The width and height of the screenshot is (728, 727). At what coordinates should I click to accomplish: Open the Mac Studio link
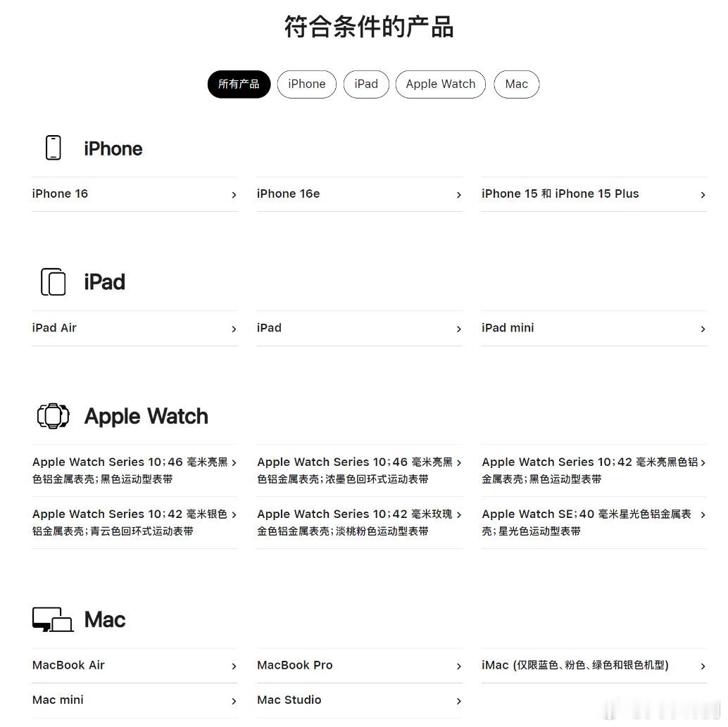(x=359, y=700)
